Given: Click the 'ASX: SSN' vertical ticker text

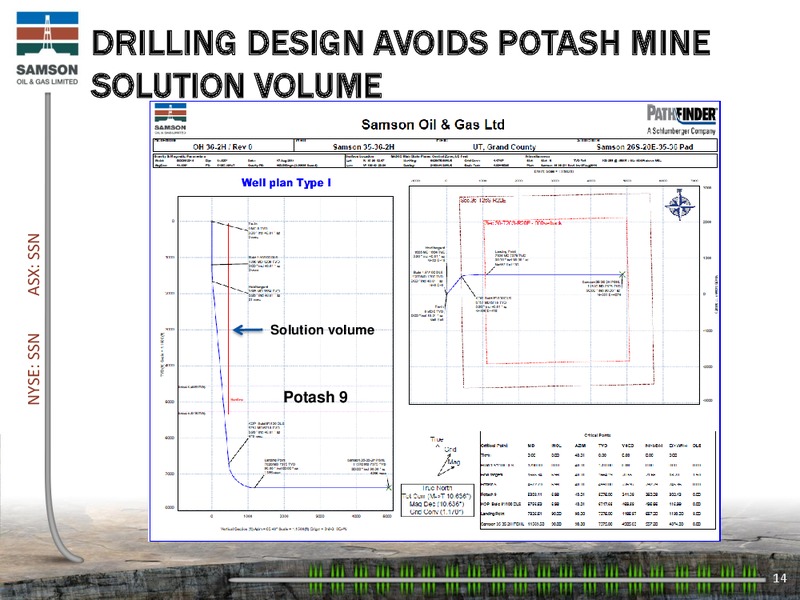Looking at the screenshot, I should pyautogui.click(x=34, y=264).
